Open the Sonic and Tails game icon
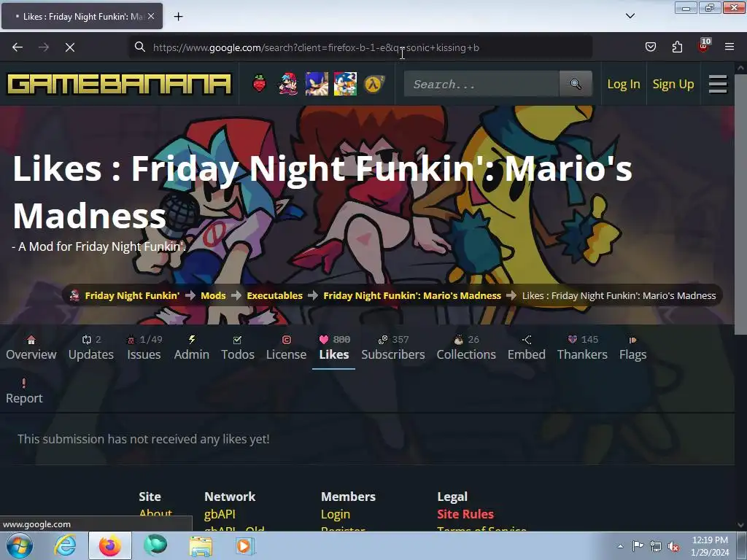 click(345, 84)
